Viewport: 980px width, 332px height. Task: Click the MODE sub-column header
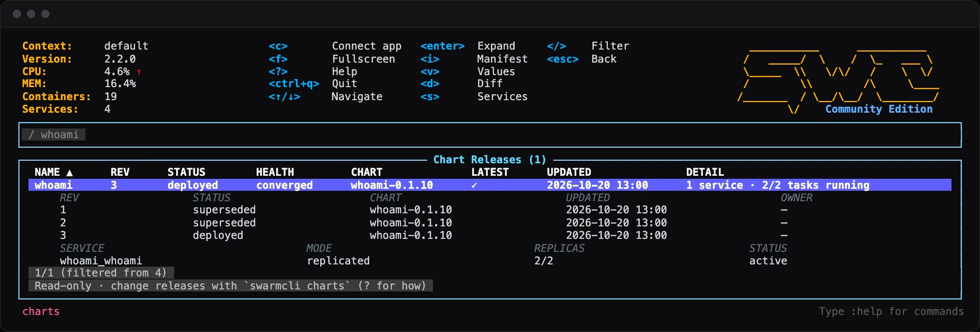tap(319, 248)
